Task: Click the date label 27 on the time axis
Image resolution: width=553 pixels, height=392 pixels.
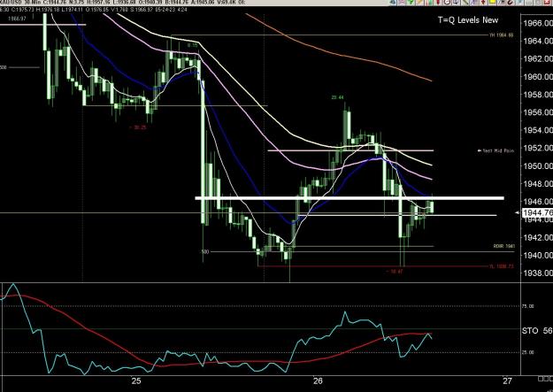Action: tap(508, 380)
